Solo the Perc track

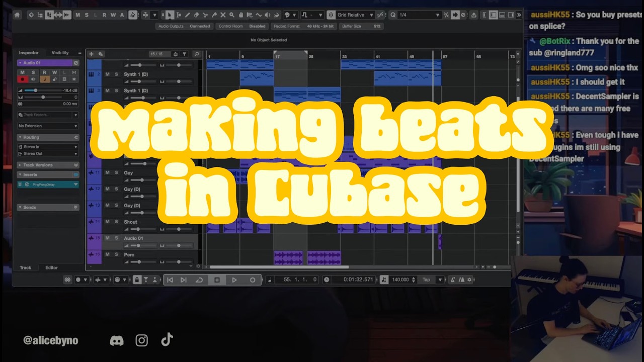(x=116, y=254)
